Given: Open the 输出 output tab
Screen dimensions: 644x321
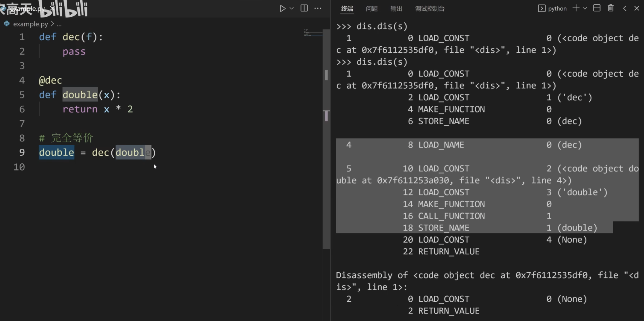Looking at the screenshot, I should coord(396,9).
